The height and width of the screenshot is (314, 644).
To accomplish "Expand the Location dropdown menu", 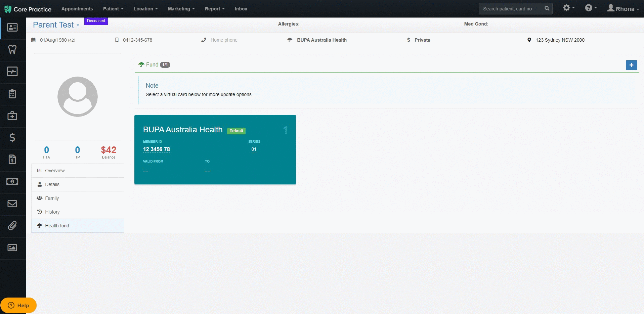I will [145, 9].
